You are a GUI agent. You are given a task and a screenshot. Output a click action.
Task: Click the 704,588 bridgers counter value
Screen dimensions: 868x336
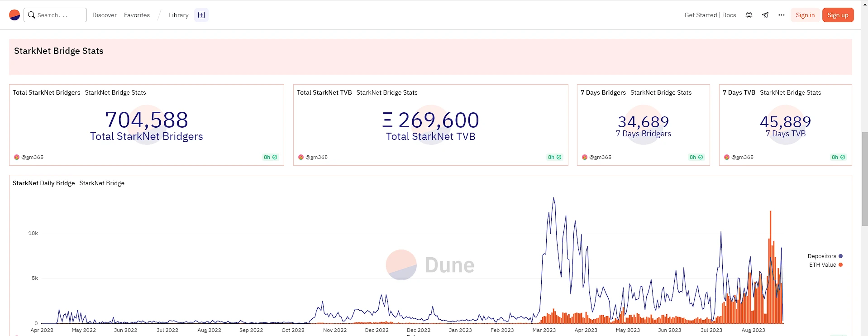point(147,120)
